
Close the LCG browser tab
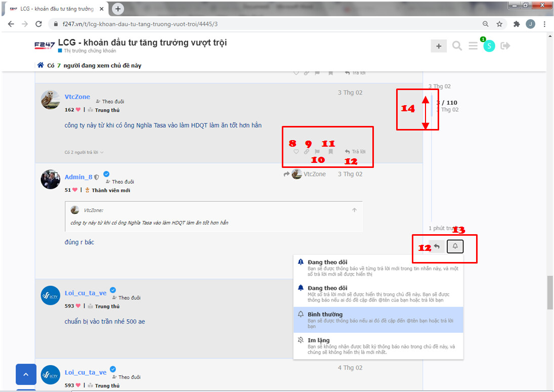(101, 9)
